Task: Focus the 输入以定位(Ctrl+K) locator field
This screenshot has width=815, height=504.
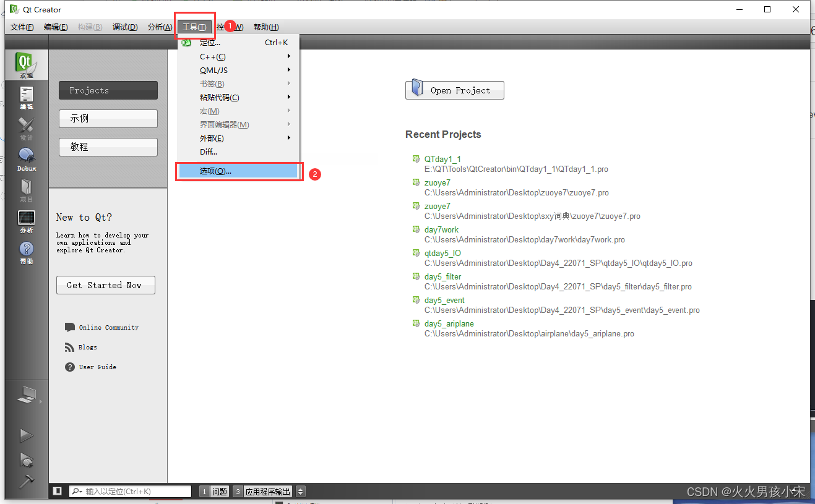Action: [130, 491]
